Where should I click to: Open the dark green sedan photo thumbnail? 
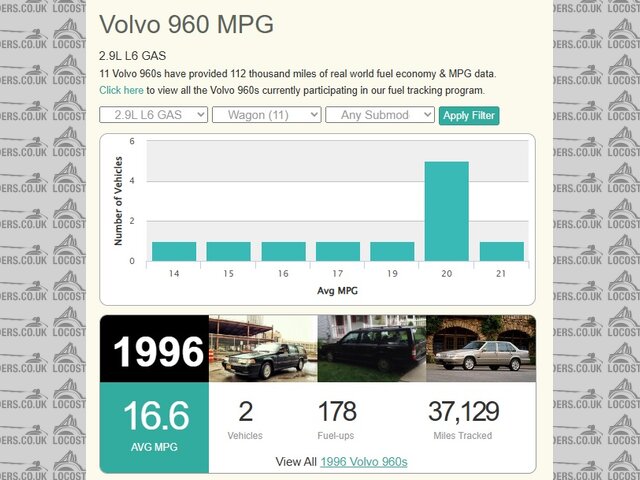263,349
